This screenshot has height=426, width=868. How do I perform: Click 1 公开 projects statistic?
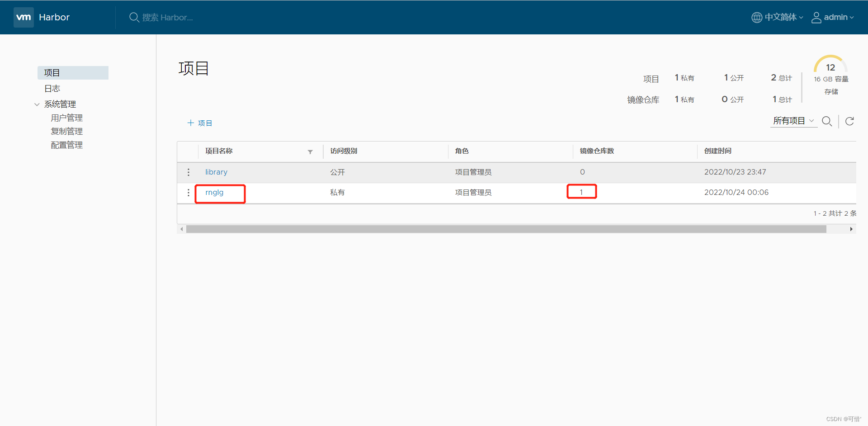(x=734, y=78)
